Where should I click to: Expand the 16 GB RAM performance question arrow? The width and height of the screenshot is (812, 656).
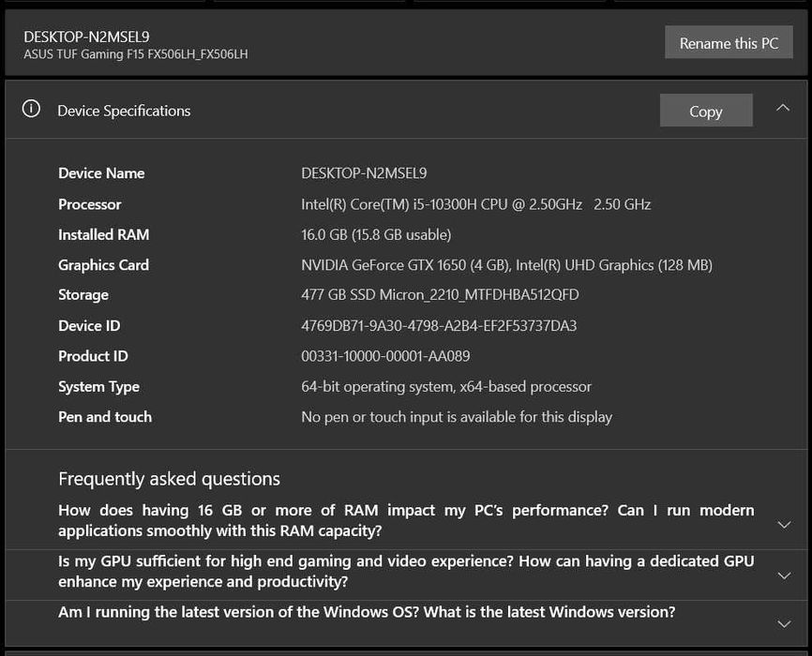[x=785, y=525]
